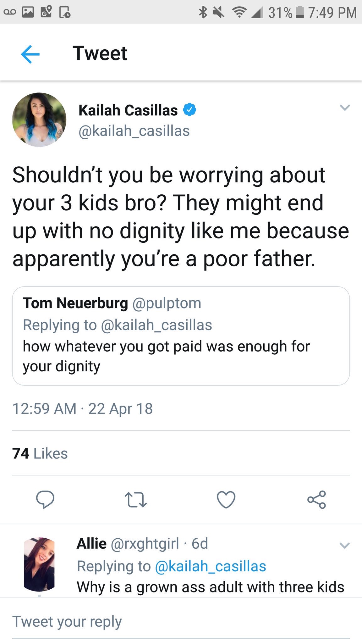This screenshot has width=362, height=644.
Task: Expand the chevron menu on Kailah's tweet
Action: click(345, 108)
